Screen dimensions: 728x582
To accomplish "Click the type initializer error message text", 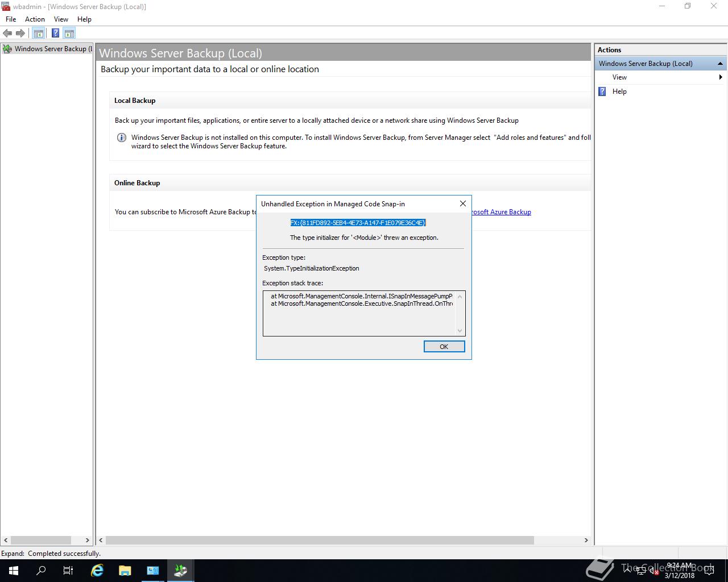I will tap(364, 238).
